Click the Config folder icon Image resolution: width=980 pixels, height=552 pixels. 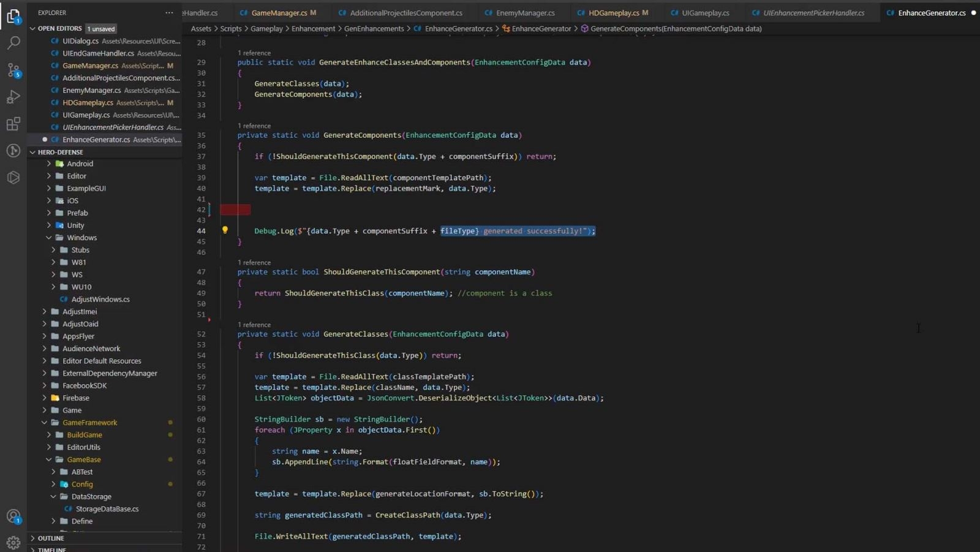64,484
